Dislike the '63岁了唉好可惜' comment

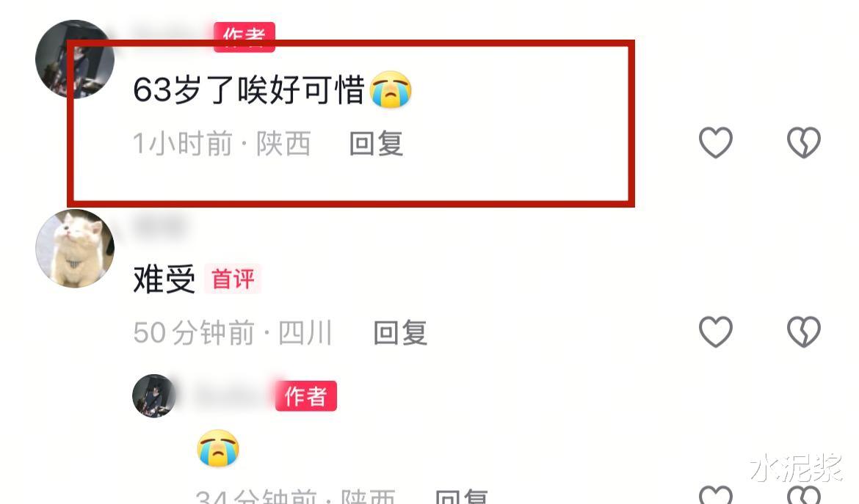point(804,142)
